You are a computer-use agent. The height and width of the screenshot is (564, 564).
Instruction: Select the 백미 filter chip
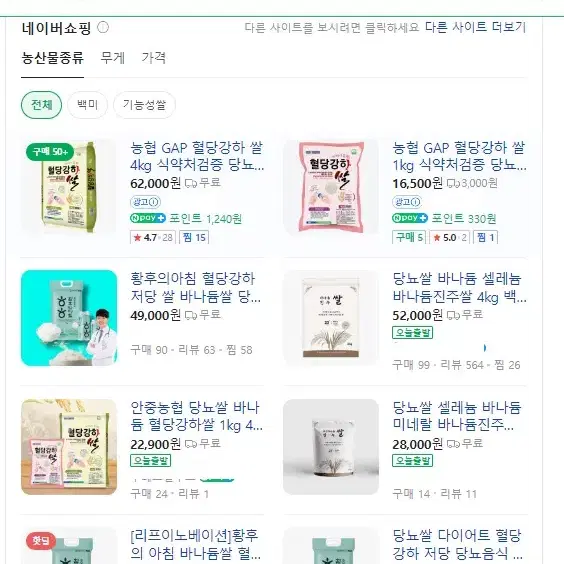point(87,105)
